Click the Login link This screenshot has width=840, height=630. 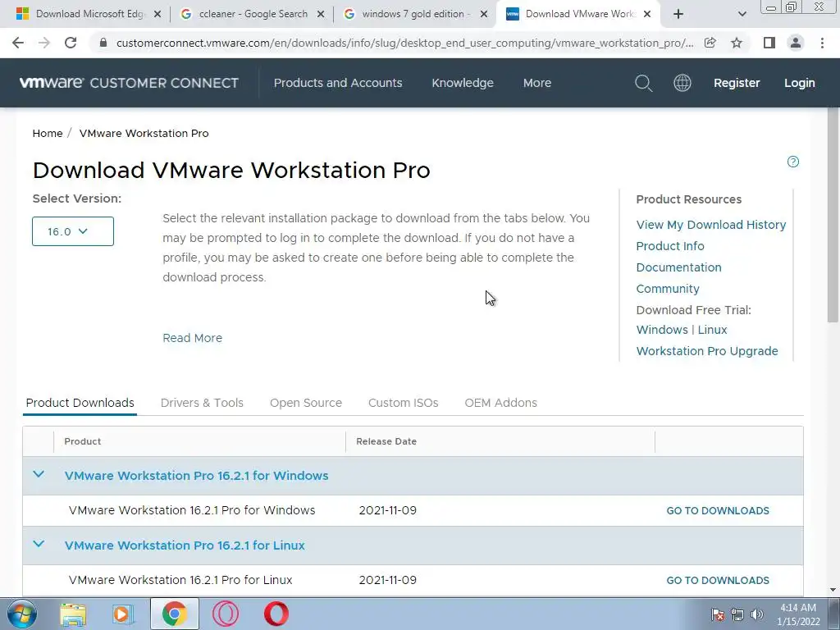799,83
